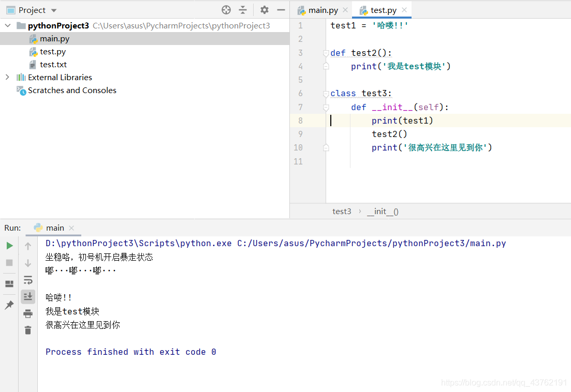Click the Stop process square icon
Image resolution: width=571 pixels, height=392 pixels.
9,263
